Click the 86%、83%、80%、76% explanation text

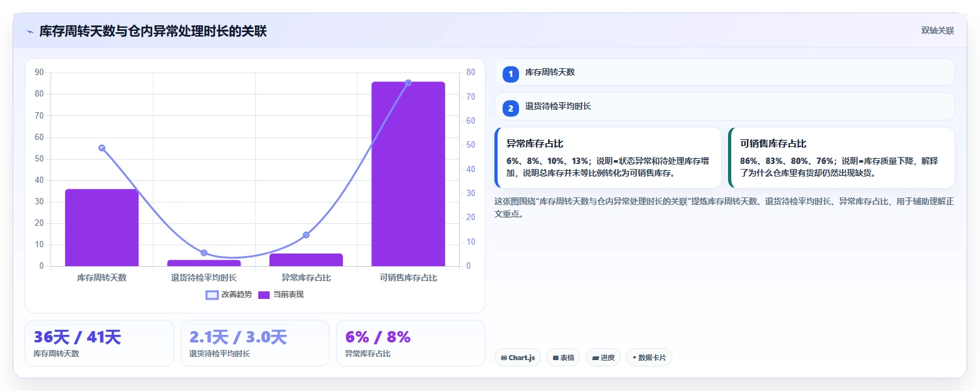[x=839, y=166]
